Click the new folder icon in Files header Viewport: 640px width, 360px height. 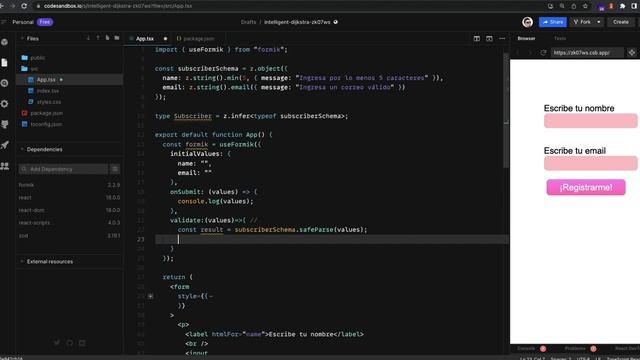tap(117, 38)
